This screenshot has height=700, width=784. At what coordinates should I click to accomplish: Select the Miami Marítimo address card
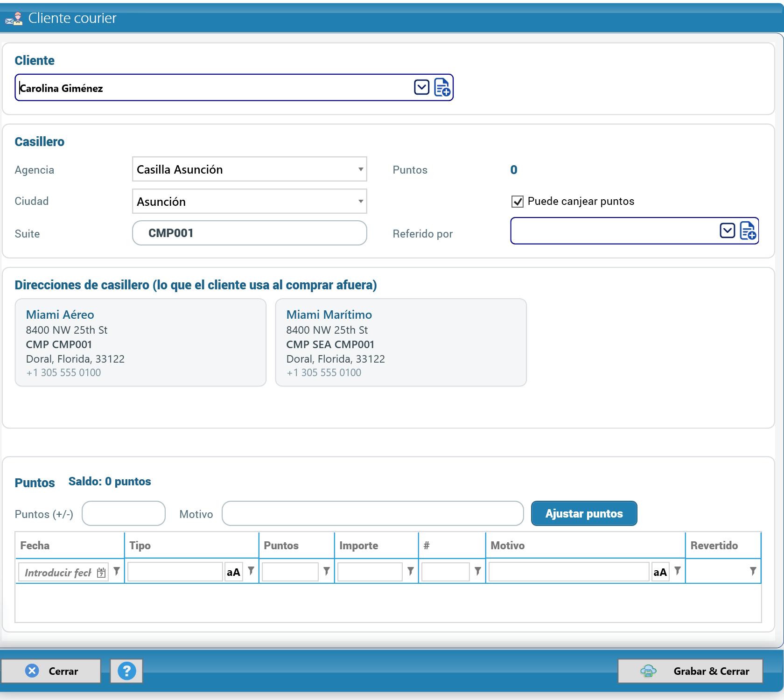401,343
